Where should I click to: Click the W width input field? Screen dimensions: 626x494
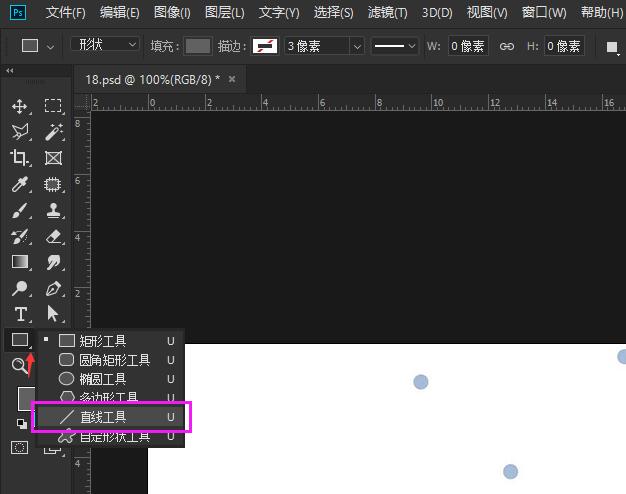(x=468, y=46)
